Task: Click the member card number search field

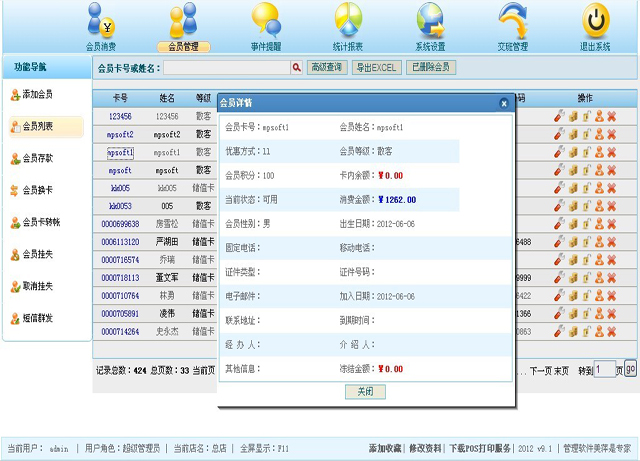Action: (226, 67)
